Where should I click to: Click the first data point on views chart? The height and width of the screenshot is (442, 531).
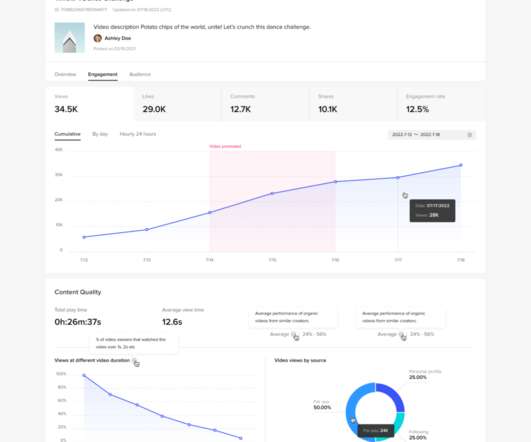click(84, 237)
